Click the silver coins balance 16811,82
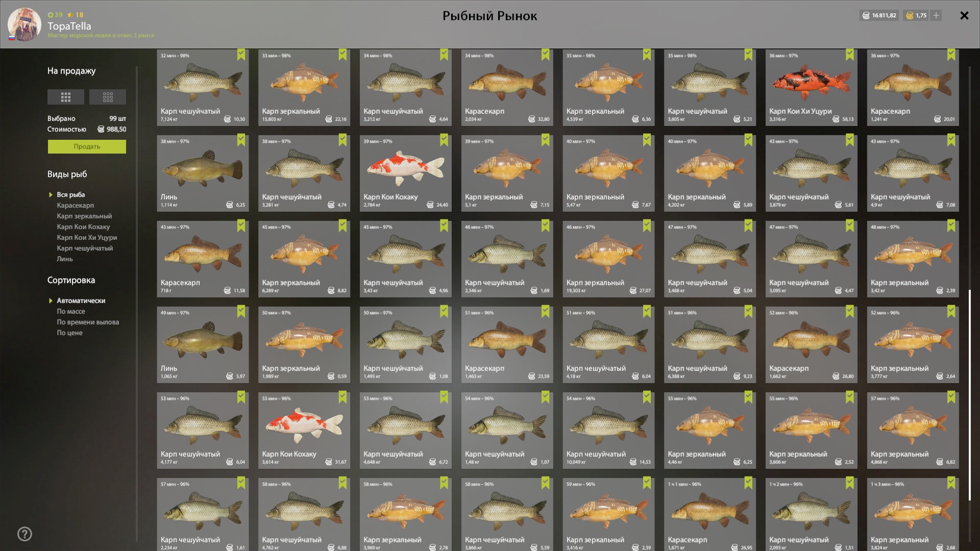The width and height of the screenshot is (980, 551). [879, 15]
